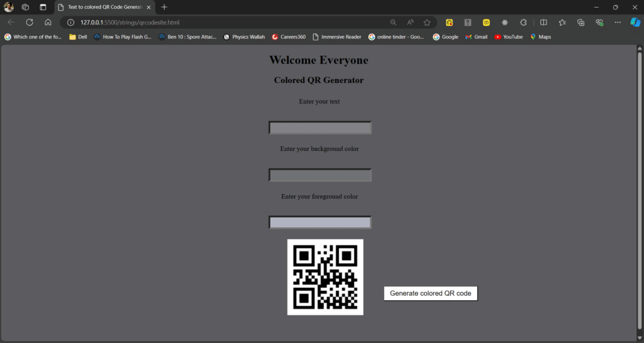Open the Favorites list icon
Screen dimensions: 644x343
(562, 22)
